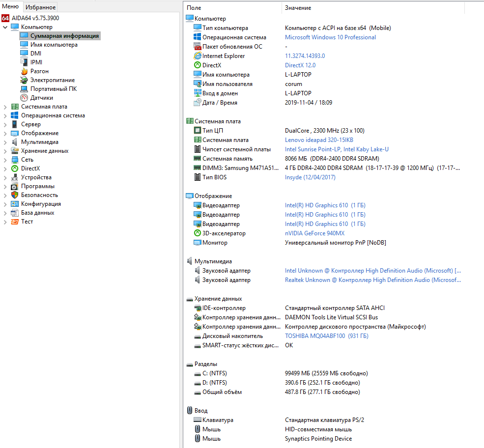Open the Intel Sunrise Point-LP chipset link

point(337,149)
